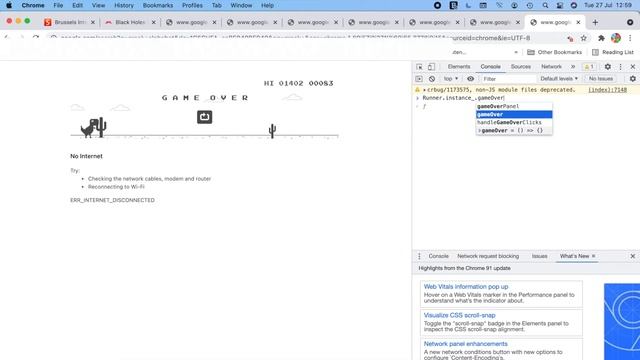Open drawer Console tab
The image size is (640, 360).
(x=438, y=256)
